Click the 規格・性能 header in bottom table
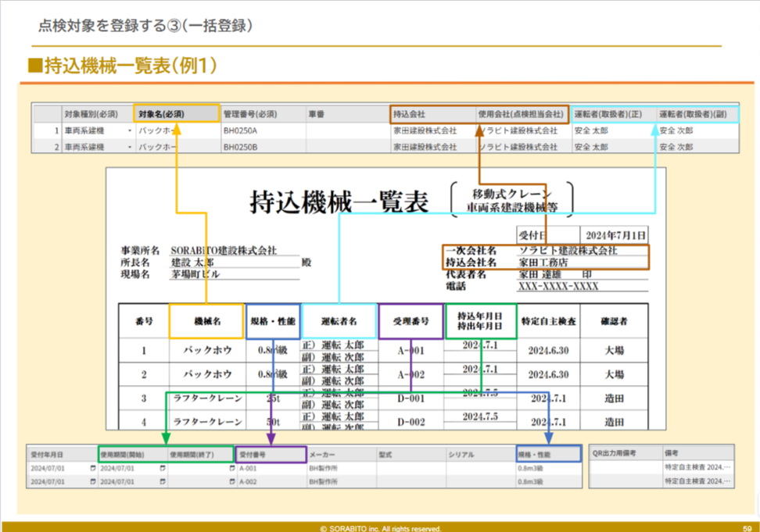Screen dimensions: 760x532 pyautogui.click(x=548, y=454)
